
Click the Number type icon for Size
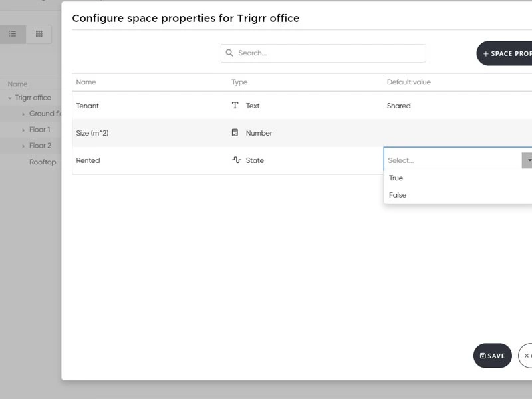(235, 132)
